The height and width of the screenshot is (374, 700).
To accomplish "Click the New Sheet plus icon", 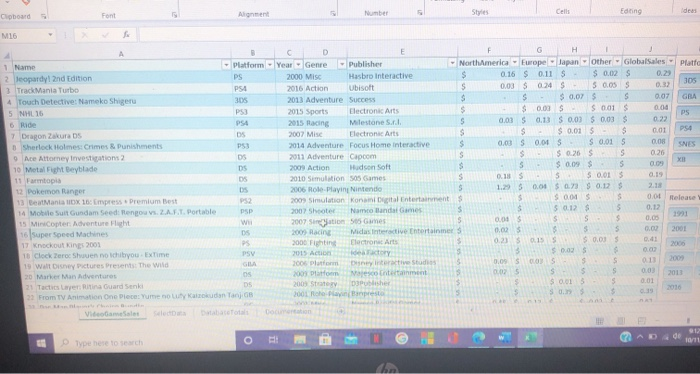I will point(341,311).
